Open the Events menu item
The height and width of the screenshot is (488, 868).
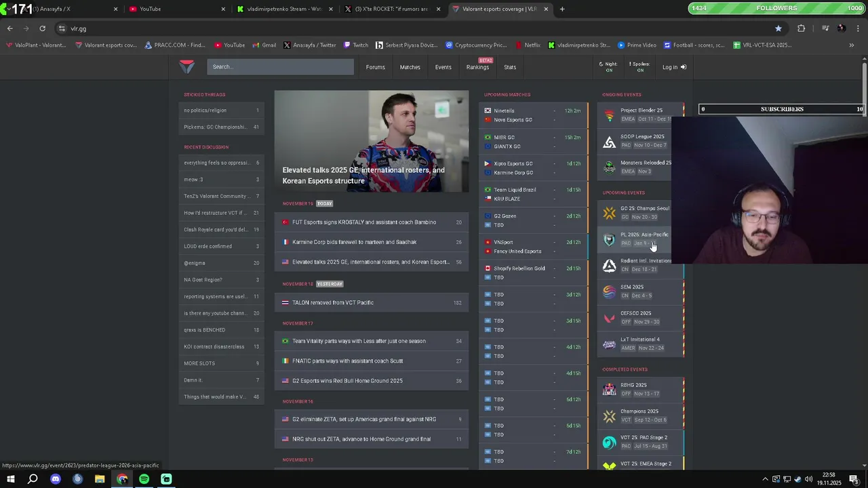click(x=443, y=67)
